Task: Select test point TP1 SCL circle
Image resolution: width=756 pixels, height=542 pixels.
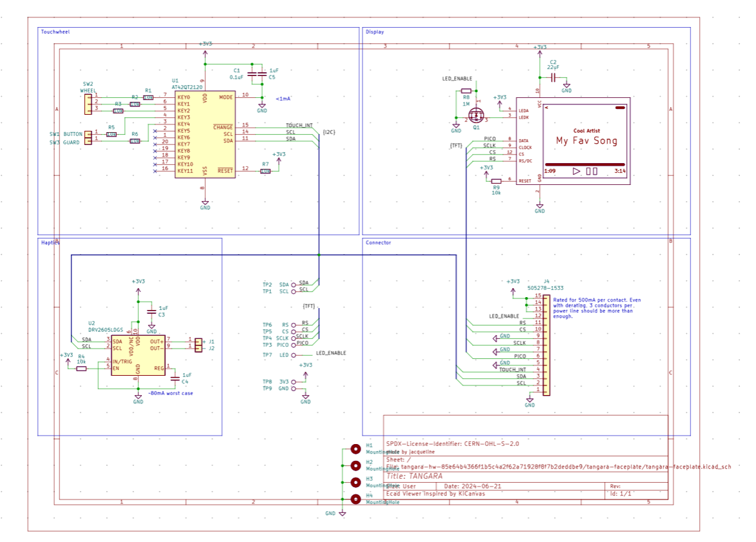Action: [293, 292]
